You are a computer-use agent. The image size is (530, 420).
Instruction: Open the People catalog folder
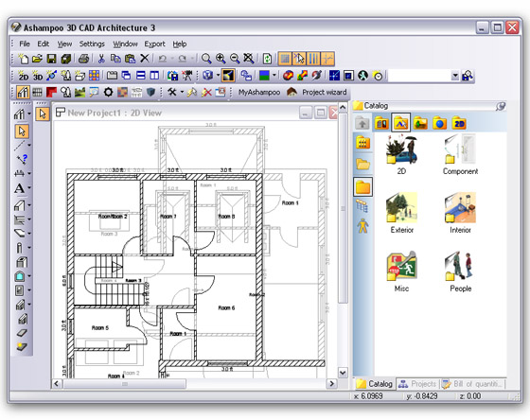[x=460, y=271]
